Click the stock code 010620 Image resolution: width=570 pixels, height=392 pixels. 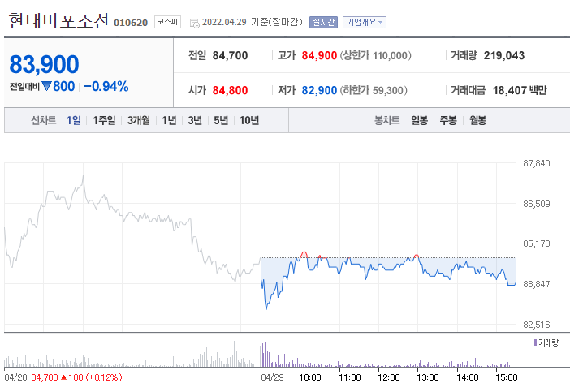[x=131, y=23]
